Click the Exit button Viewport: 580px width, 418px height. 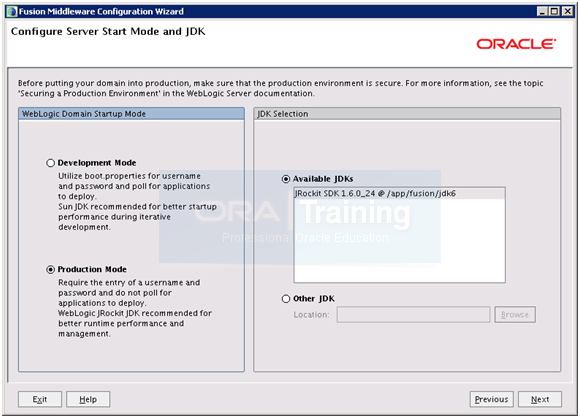[40, 400]
